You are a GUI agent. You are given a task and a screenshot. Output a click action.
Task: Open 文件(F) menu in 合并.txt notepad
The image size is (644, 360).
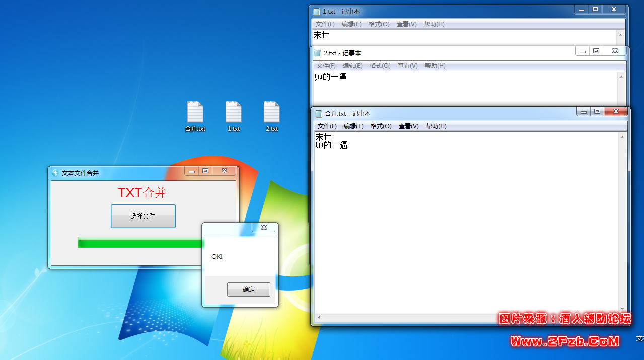327,126
